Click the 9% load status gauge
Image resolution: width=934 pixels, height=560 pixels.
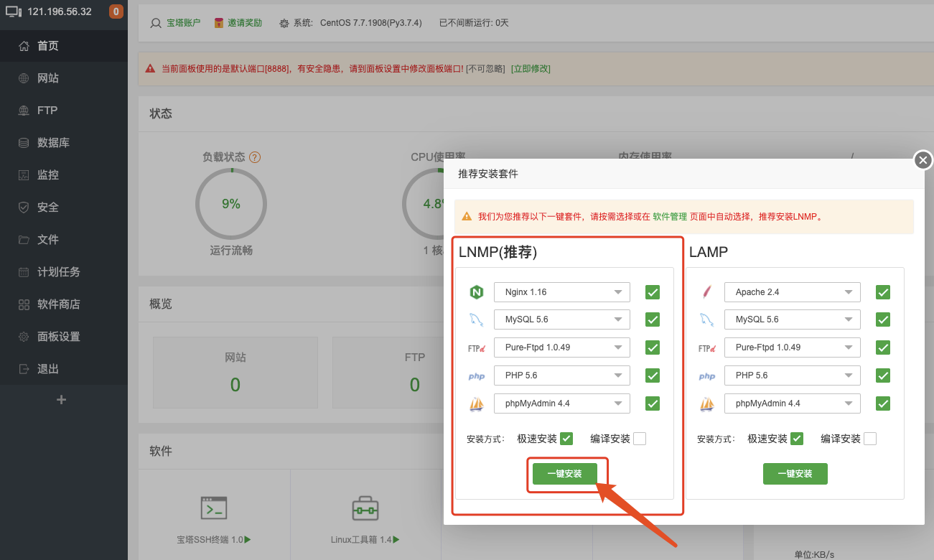pyautogui.click(x=231, y=204)
